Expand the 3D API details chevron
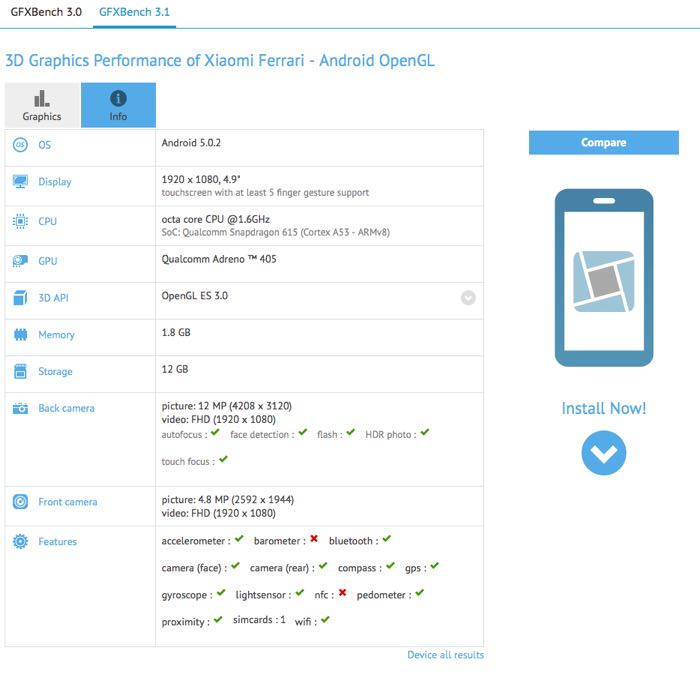The height and width of the screenshot is (687, 700). pyautogui.click(x=468, y=298)
